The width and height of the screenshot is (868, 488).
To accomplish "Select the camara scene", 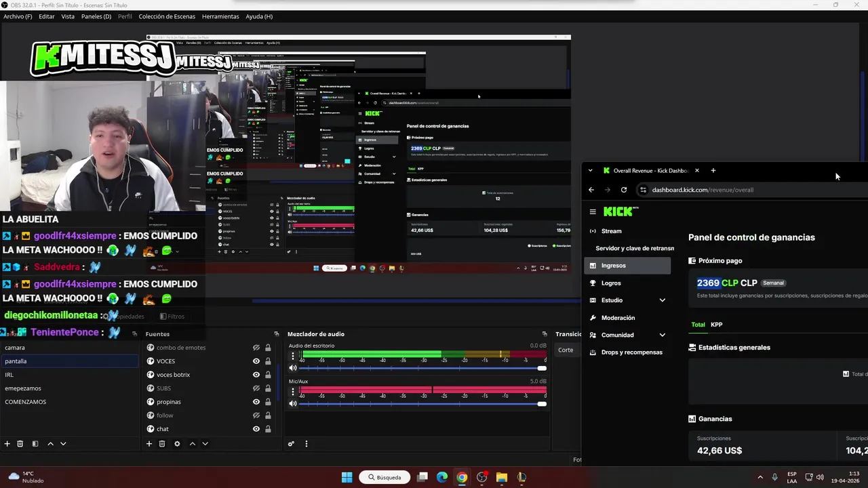I will pos(70,348).
